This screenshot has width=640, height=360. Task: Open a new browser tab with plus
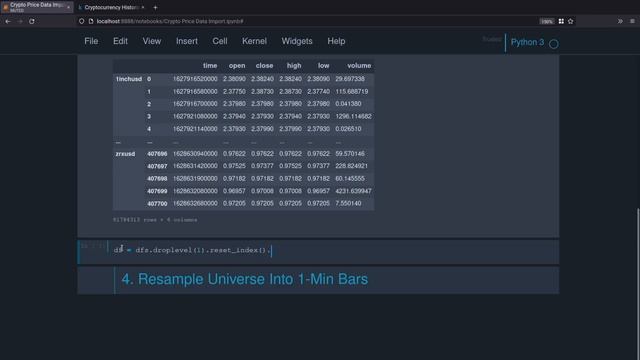pos(155,7)
